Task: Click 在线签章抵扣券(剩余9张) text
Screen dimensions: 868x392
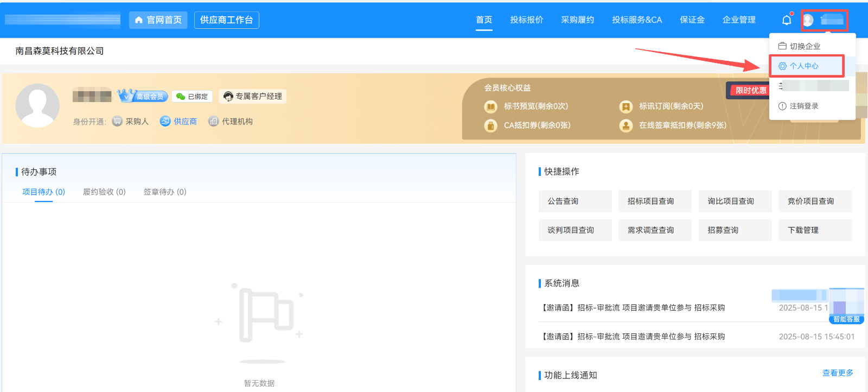Action: [x=682, y=125]
